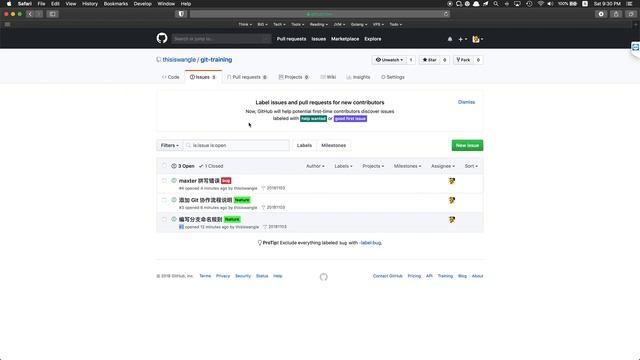
Task: Open the History menu in the menu bar
Action: point(90,4)
